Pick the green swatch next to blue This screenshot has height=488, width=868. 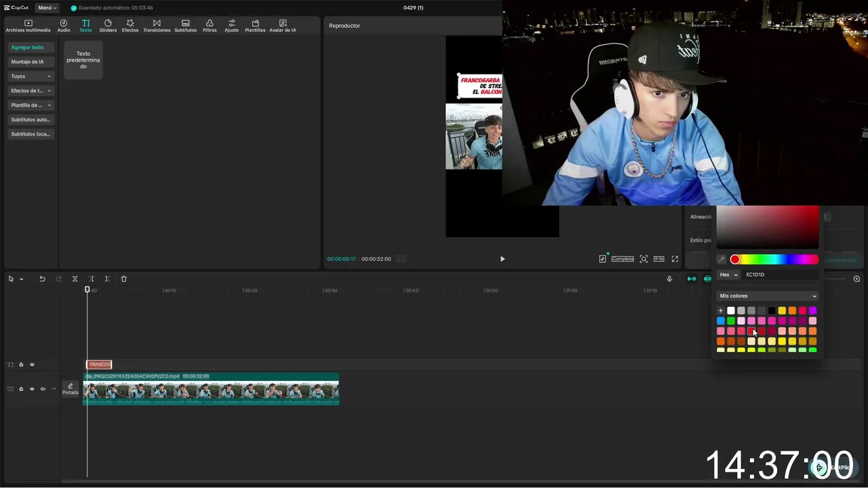click(x=731, y=321)
